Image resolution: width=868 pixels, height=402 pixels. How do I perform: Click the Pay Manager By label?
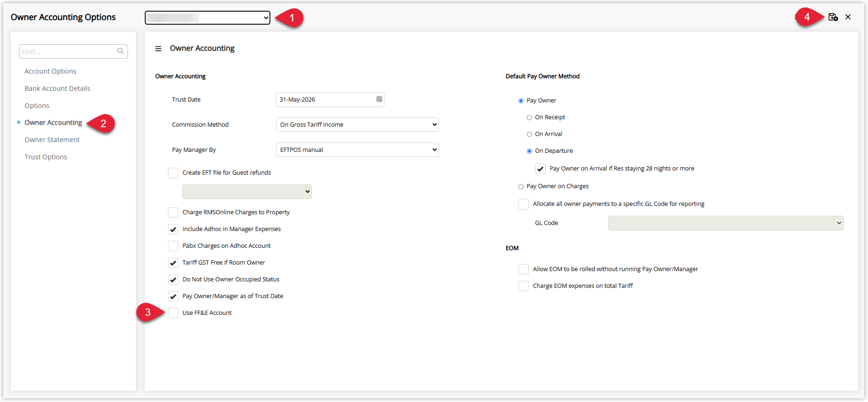(x=194, y=150)
